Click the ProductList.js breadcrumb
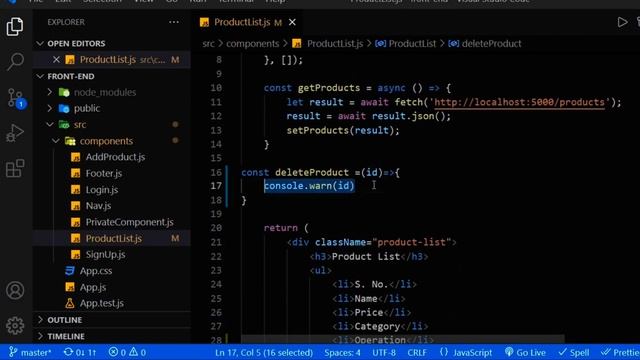This screenshot has width=640, height=360. (x=335, y=44)
